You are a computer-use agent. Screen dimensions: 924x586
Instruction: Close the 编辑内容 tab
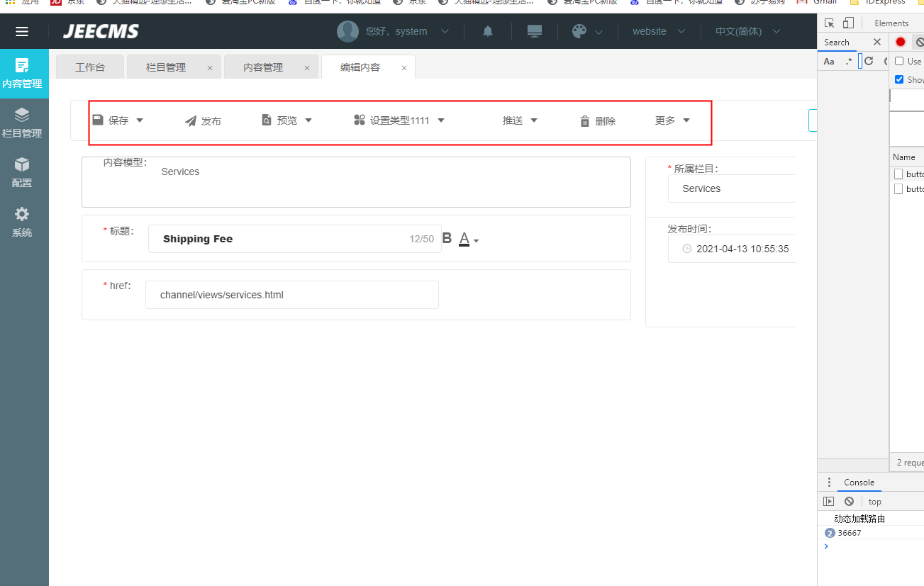(x=404, y=68)
